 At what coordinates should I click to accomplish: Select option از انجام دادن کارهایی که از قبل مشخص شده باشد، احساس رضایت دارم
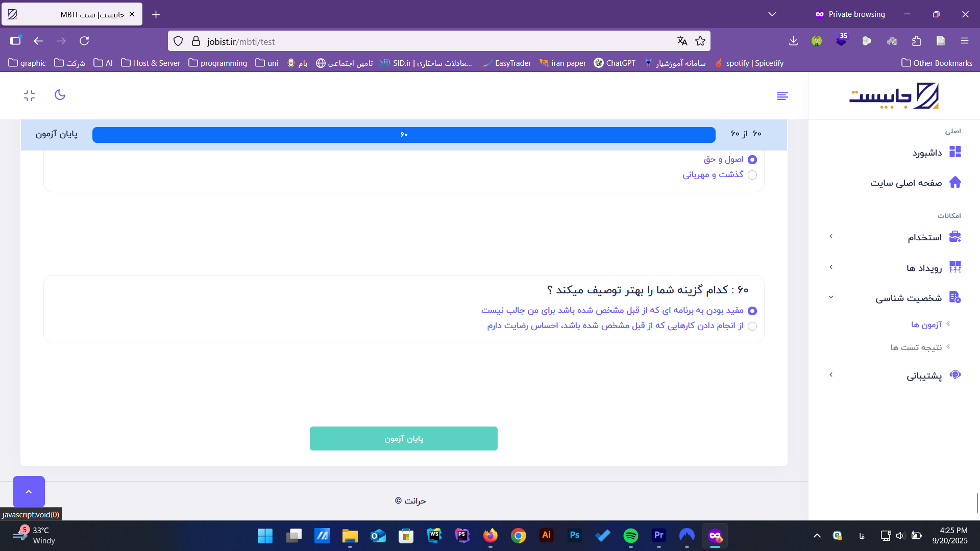(x=752, y=326)
